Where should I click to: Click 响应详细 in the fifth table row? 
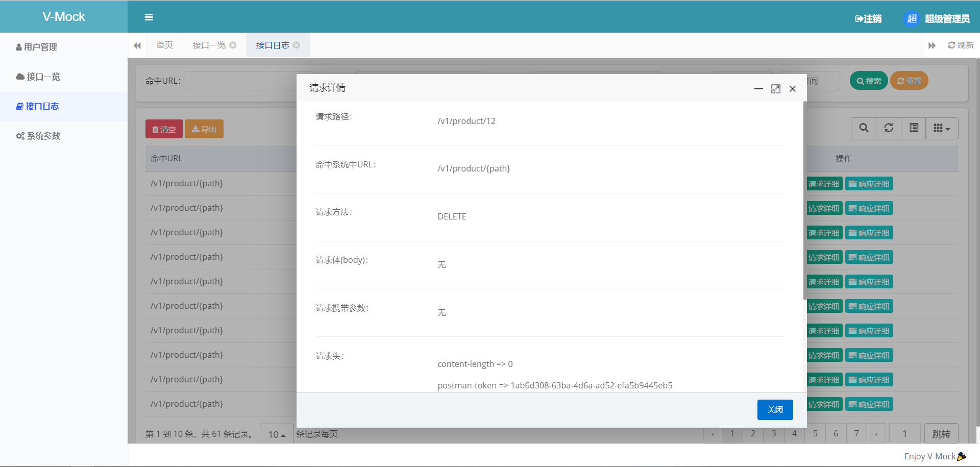click(869, 282)
